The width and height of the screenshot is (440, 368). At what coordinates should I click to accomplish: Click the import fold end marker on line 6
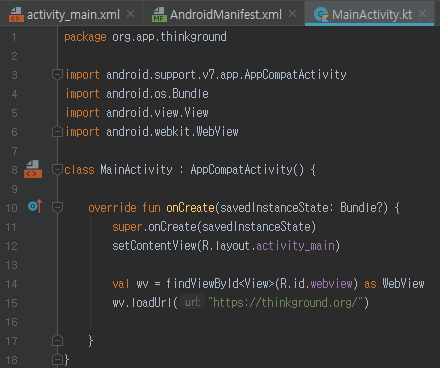57,132
